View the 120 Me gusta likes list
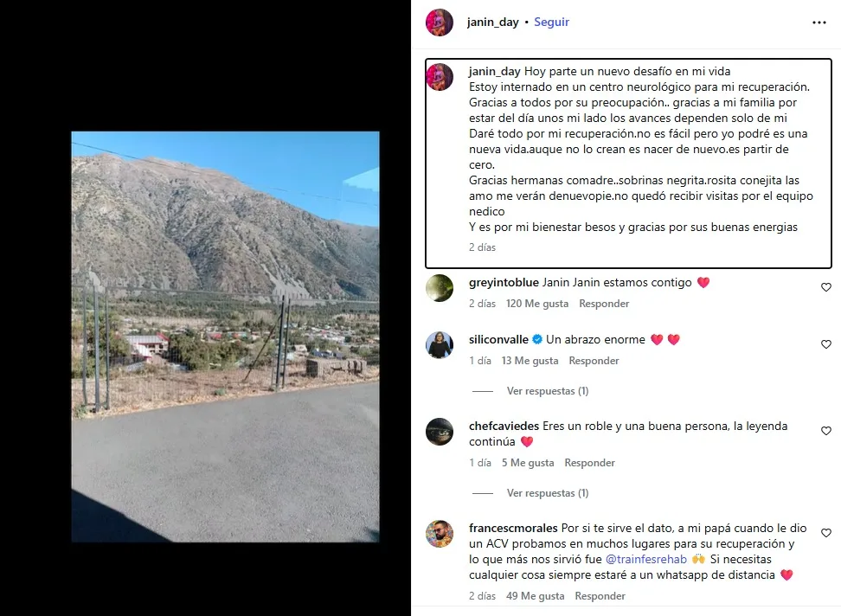The width and height of the screenshot is (841, 616). (x=537, y=304)
